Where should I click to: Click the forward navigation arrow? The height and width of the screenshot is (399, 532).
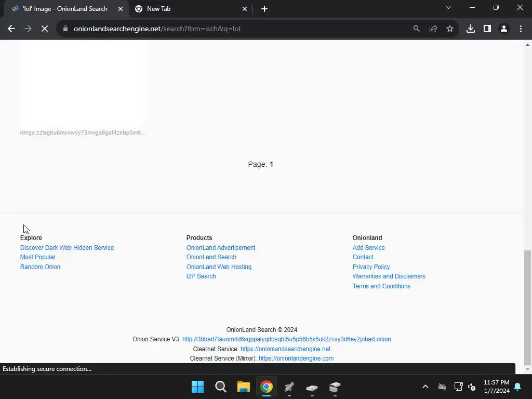click(x=28, y=29)
